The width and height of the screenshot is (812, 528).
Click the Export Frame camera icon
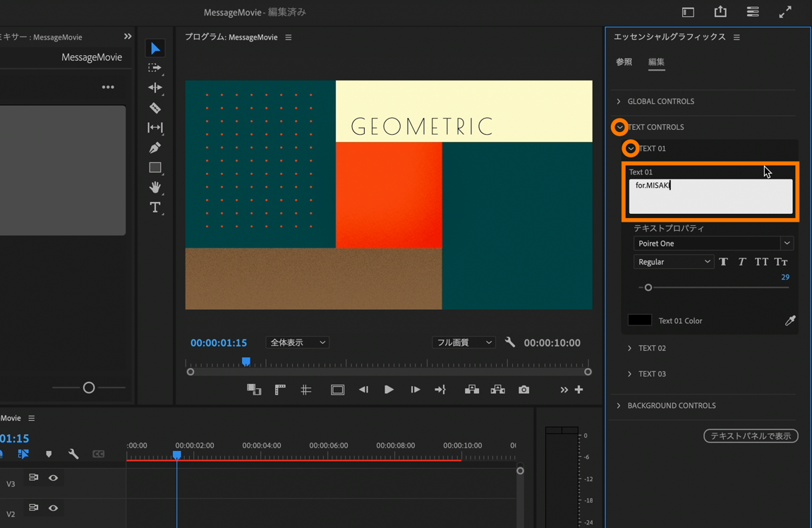point(523,390)
